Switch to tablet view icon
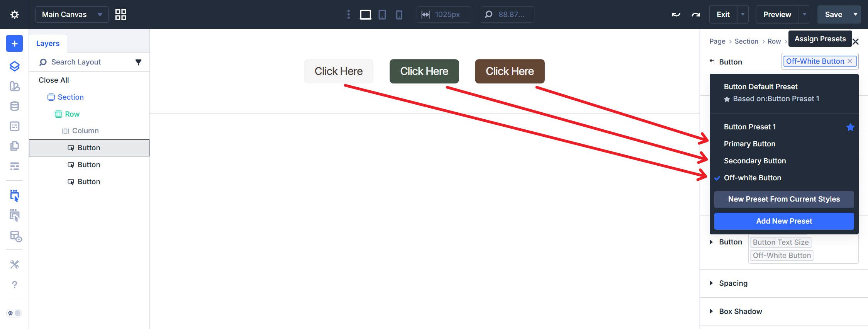Screen dimensions: 868x329 coord(382,15)
